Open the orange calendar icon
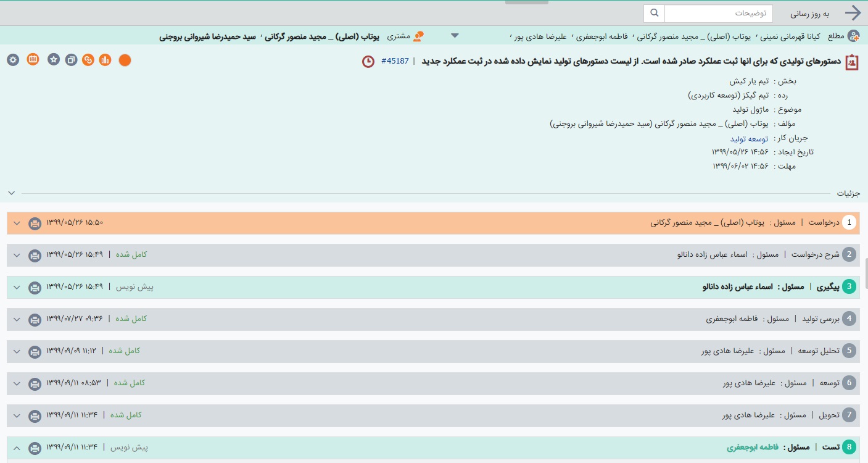 (33, 60)
